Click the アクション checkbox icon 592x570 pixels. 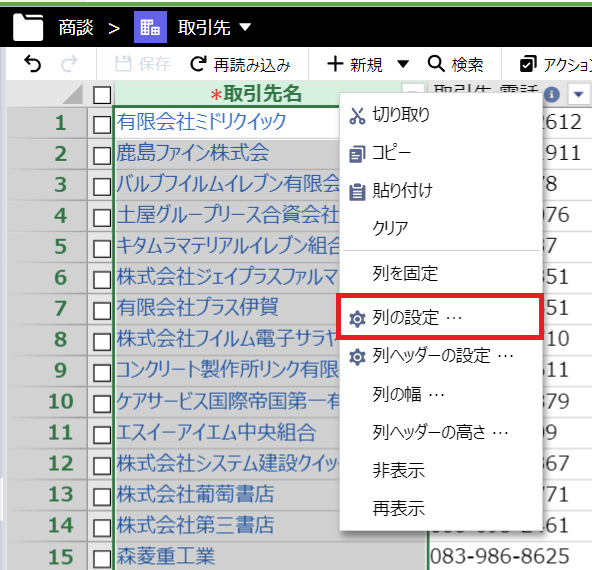click(528, 64)
